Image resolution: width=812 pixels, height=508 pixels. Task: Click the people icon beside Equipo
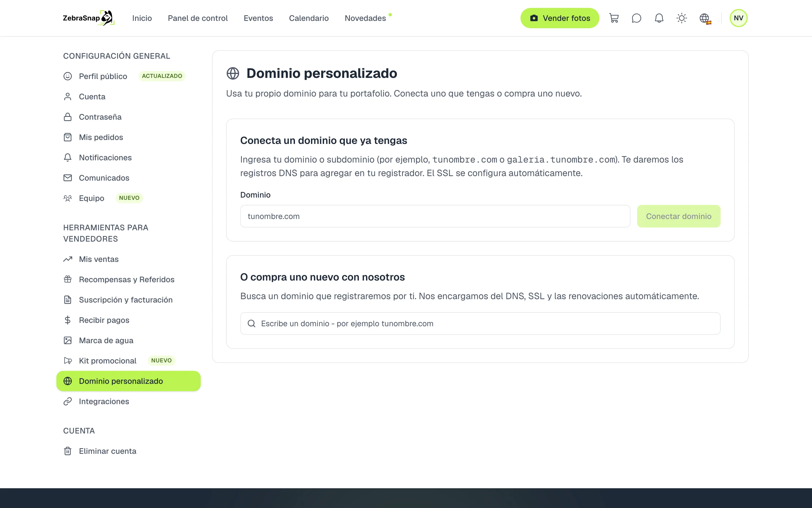(x=68, y=198)
